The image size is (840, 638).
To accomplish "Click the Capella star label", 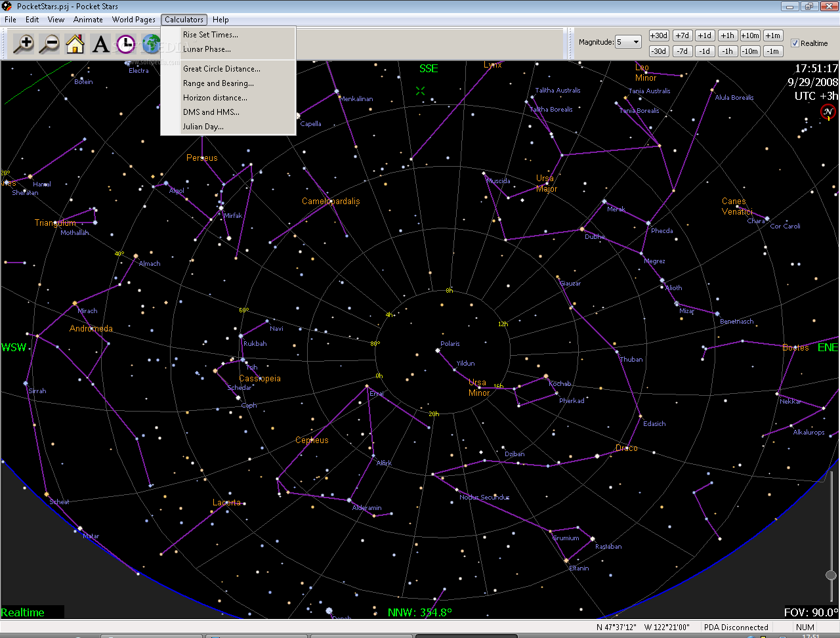I will coord(310,123).
